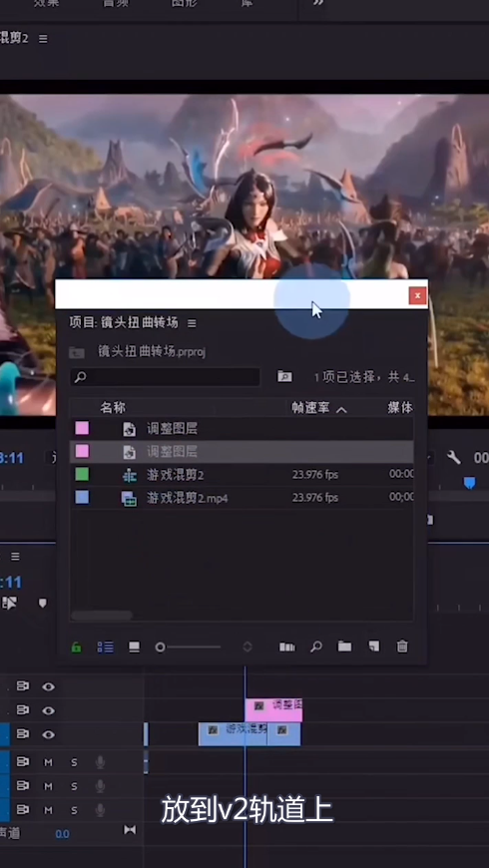
Task: Switch project panel to list view
Action: pos(105,647)
